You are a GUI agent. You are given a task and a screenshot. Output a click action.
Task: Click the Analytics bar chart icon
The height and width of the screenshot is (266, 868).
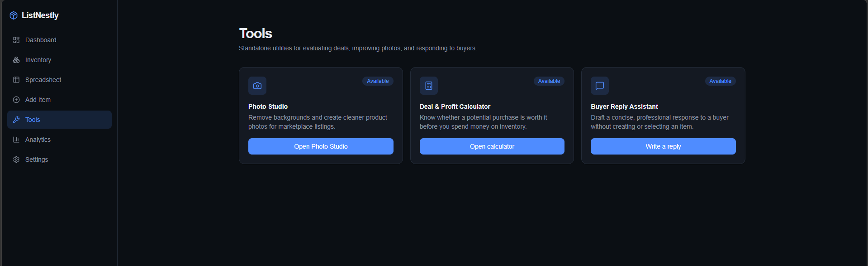tap(16, 140)
